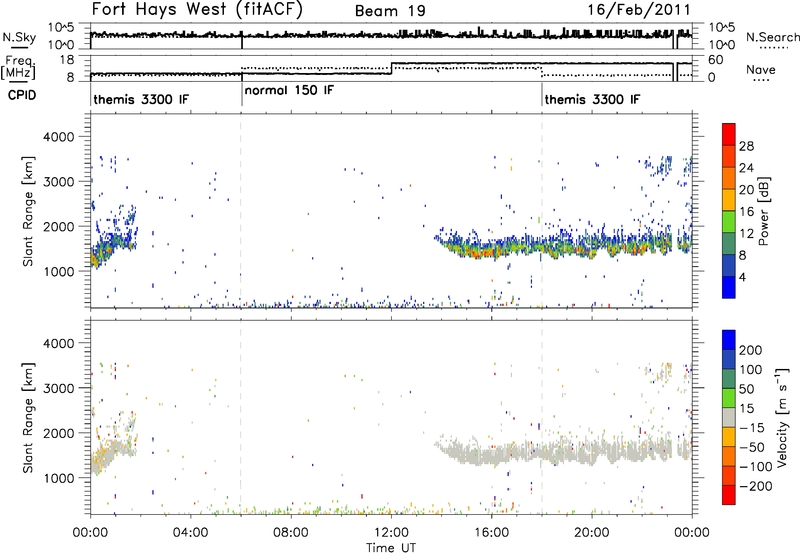The height and width of the screenshot is (554, 800).
Task: Click the date '16/Feb/2011'
Action: [x=639, y=10]
